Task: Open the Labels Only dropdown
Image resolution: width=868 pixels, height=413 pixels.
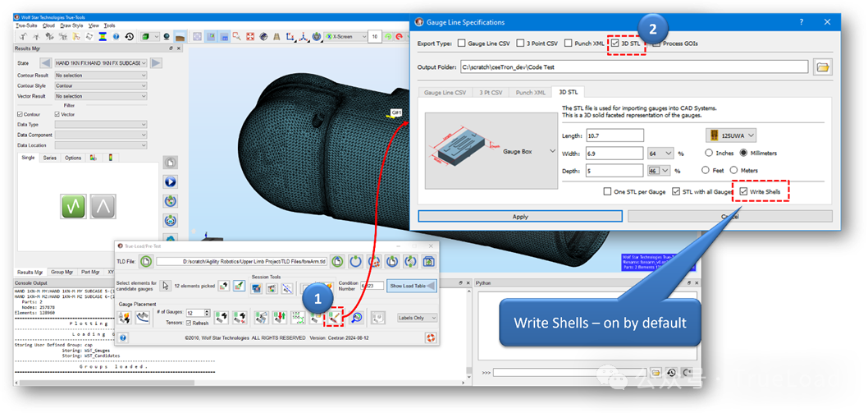Action: pos(418,318)
